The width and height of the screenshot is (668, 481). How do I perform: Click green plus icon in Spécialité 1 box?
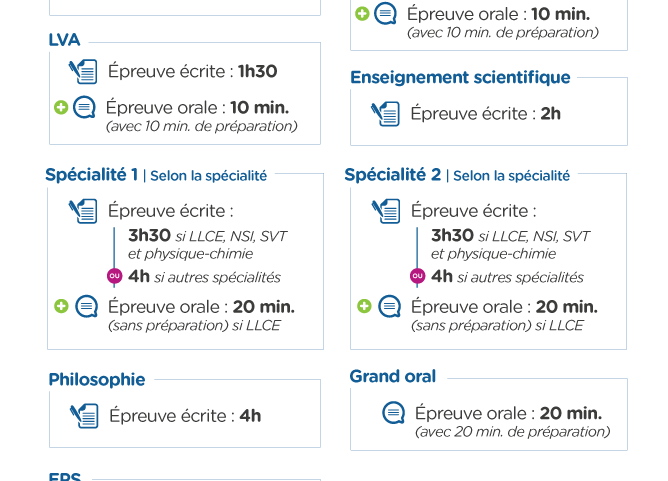(61, 306)
